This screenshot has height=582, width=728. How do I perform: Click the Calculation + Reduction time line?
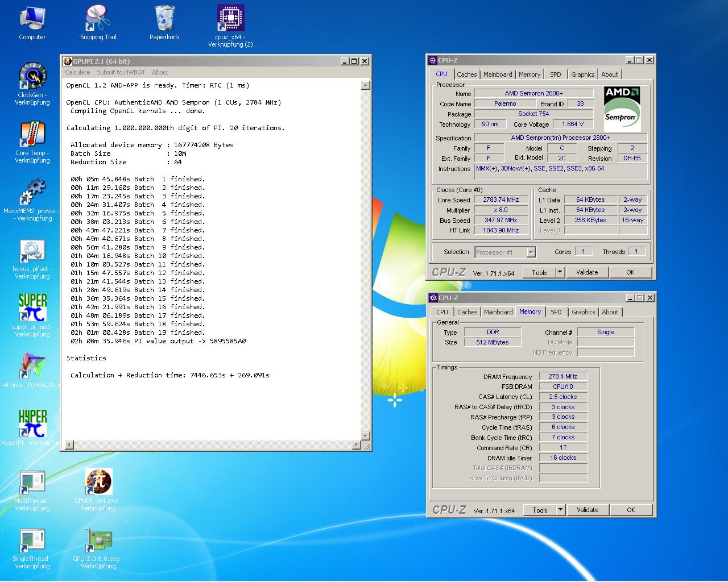tap(170, 375)
